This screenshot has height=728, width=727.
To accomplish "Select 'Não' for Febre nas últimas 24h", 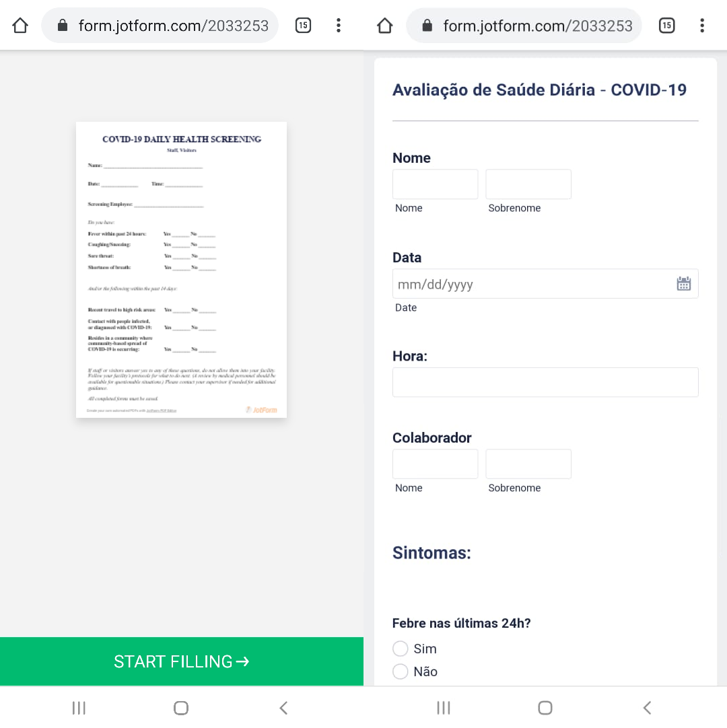I will coord(401,671).
